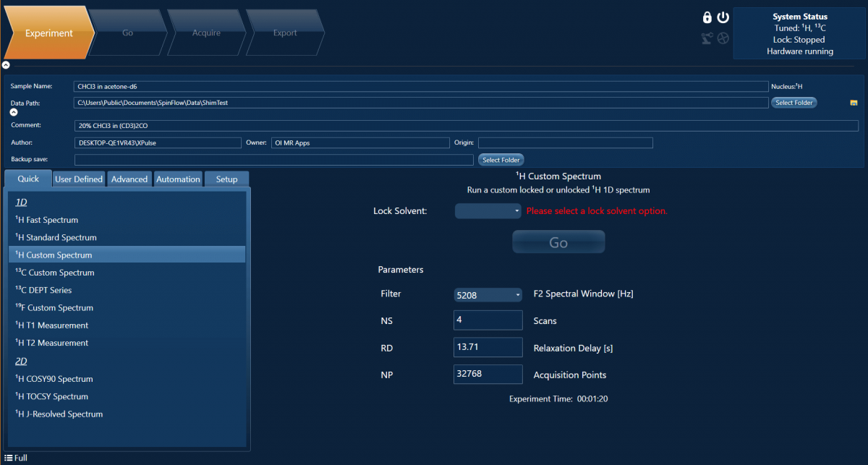
Task: Click the crossed-circle icon beside robot arm
Action: tap(723, 38)
